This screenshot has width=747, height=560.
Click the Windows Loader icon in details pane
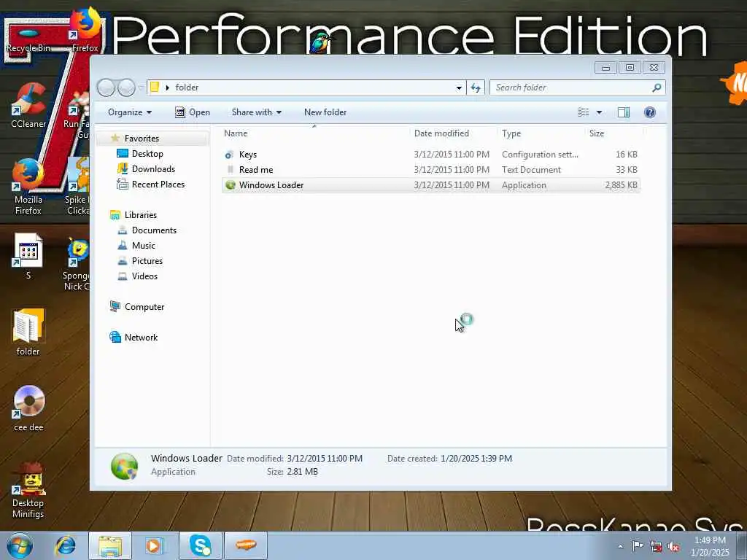(x=124, y=466)
